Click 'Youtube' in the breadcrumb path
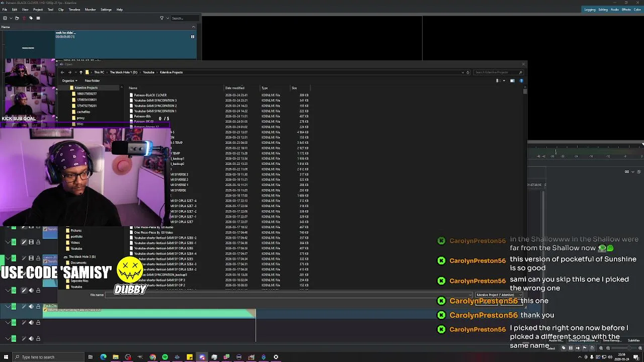This screenshot has height=362, width=644. pyautogui.click(x=148, y=72)
